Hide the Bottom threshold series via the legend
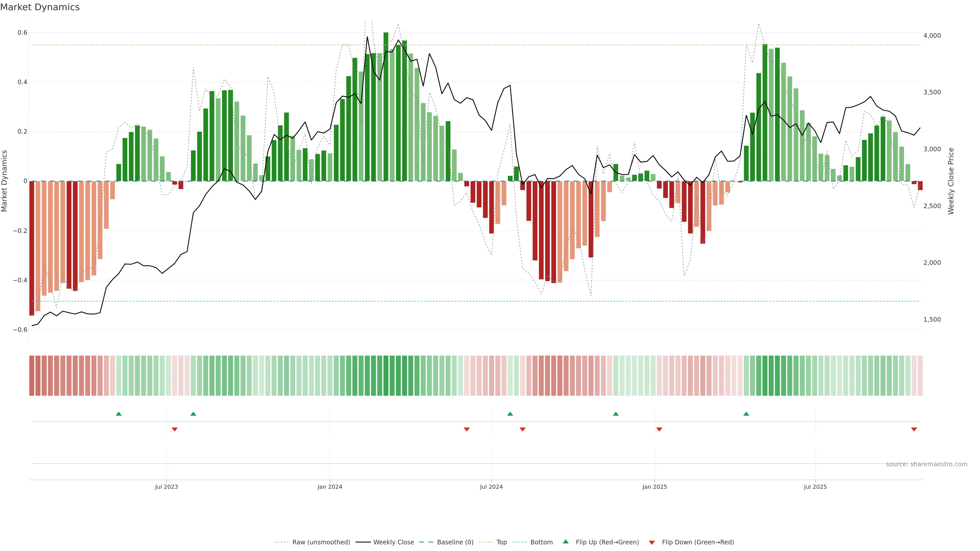Image resolution: width=980 pixels, height=551 pixels. coord(541,542)
